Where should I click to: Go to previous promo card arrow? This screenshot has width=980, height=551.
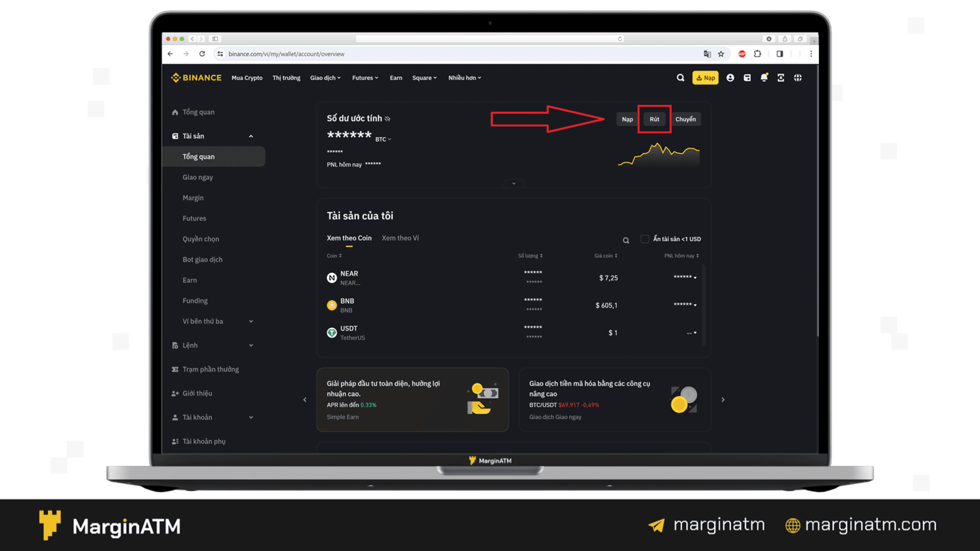pyautogui.click(x=305, y=400)
